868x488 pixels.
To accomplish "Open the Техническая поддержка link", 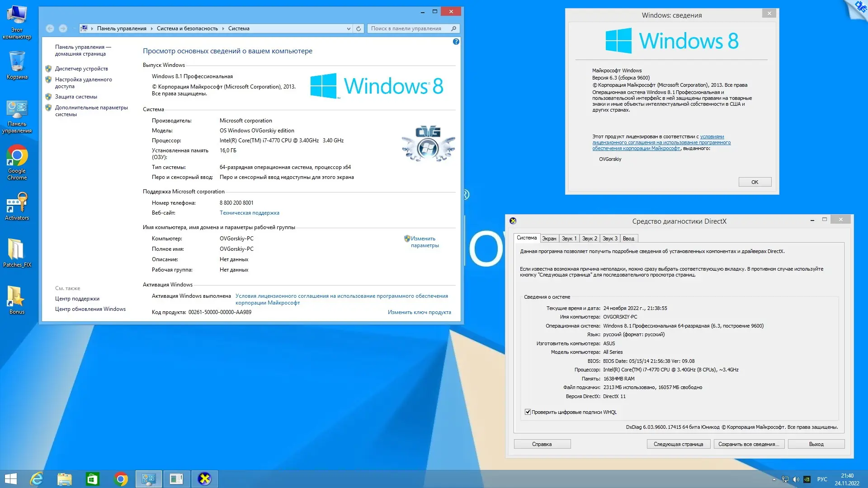I will (249, 213).
